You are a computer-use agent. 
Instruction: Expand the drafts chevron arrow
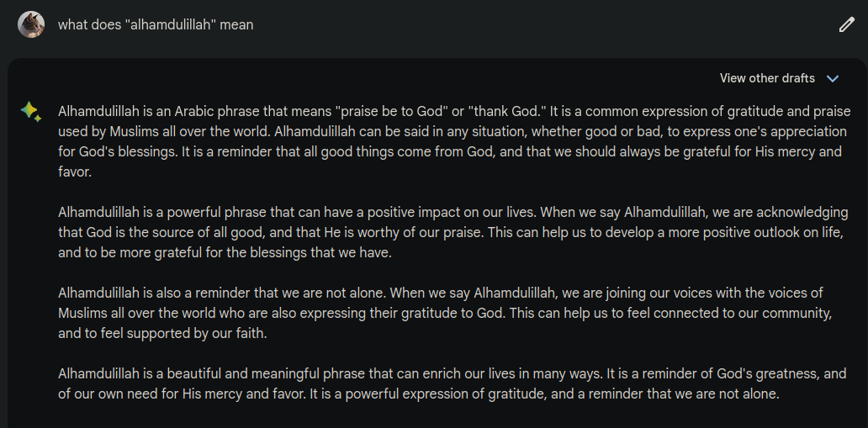point(833,78)
